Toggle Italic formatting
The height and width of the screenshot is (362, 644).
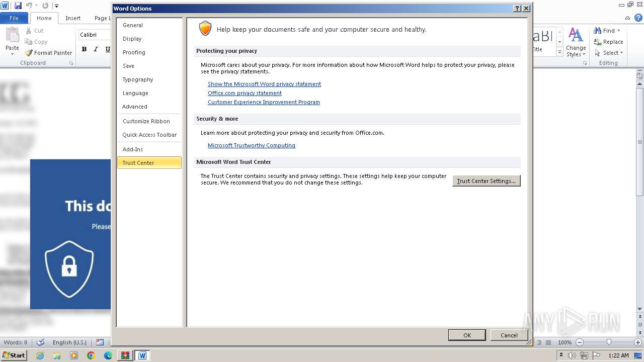point(96,49)
